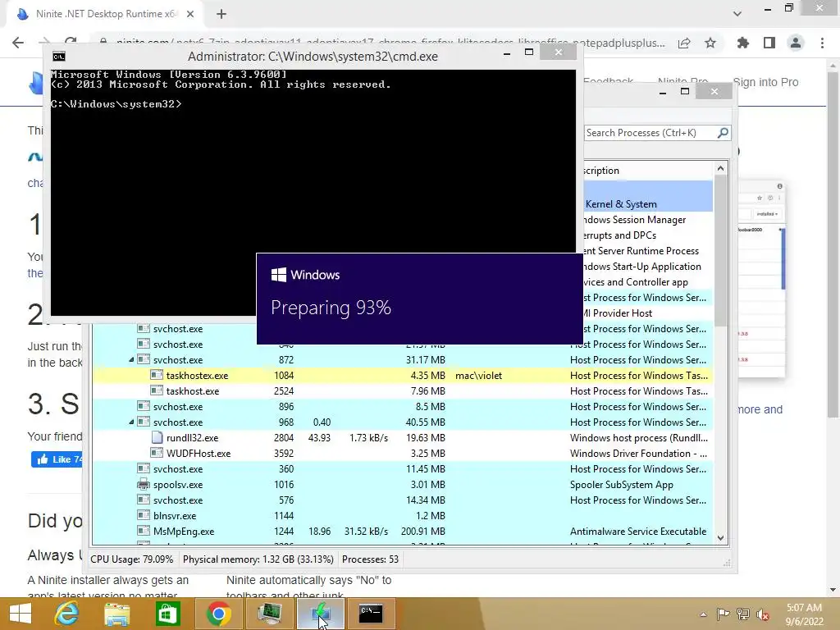The image size is (840, 630).
Task: Open the Chrome tab search chevron
Action: (737, 14)
